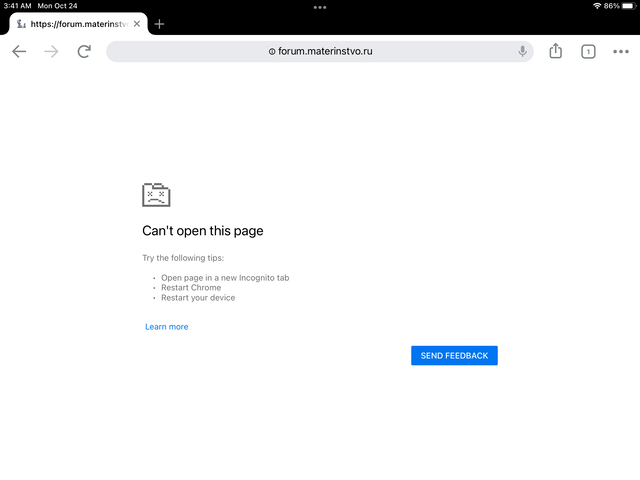Open Chrome's three-dot menu
640x480 pixels.
click(620, 51)
